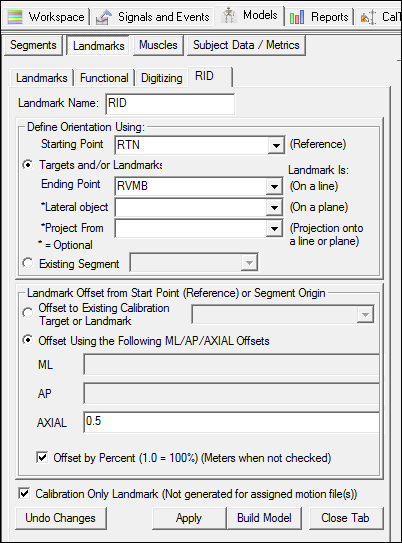This screenshot has width=402, height=543.
Task: Uncheck Calibration Only Landmark checkbox
Action: pyautogui.click(x=24, y=493)
